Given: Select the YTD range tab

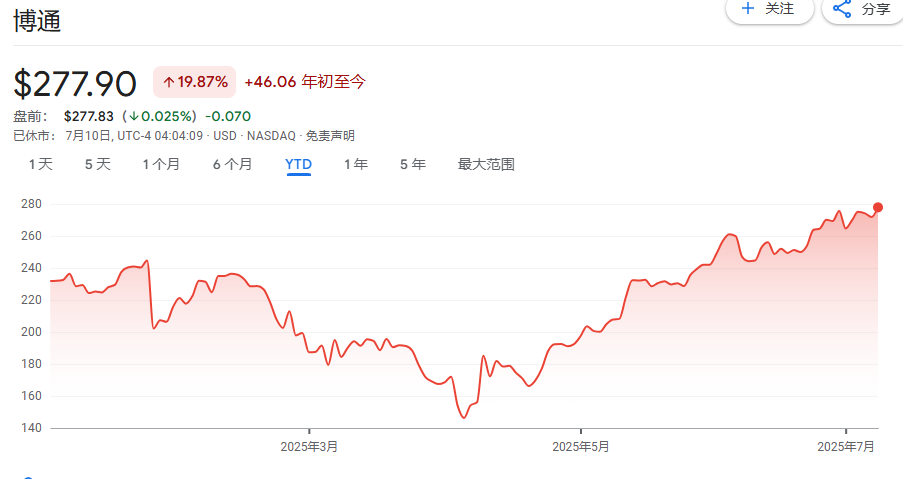Looking at the screenshot, I should 298,165.
